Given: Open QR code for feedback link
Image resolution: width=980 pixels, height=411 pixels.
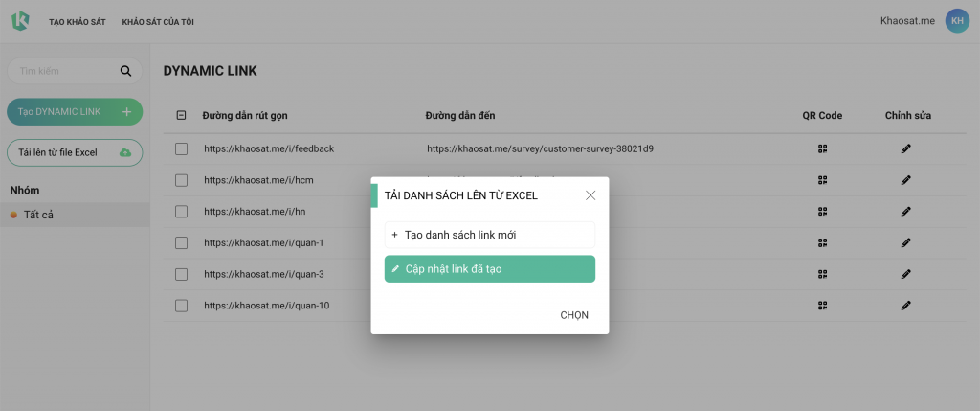Looking at the screenshot, I should tap(822, 148).
